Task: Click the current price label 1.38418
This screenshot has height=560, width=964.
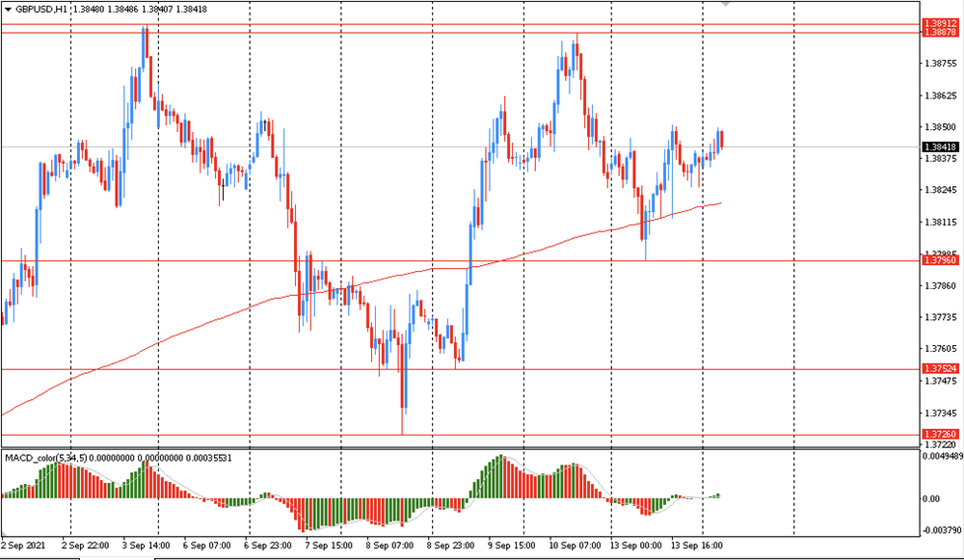Action: click(941, 147)
